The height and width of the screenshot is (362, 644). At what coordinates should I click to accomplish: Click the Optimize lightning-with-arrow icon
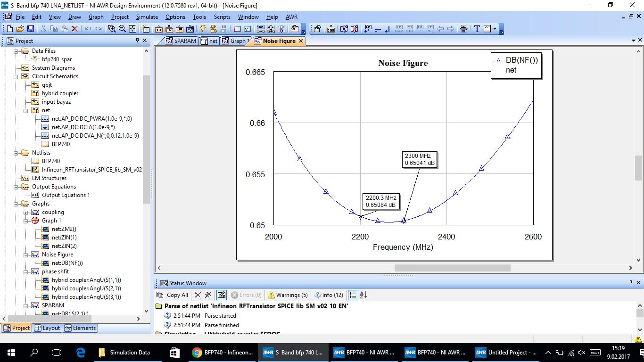213,29
